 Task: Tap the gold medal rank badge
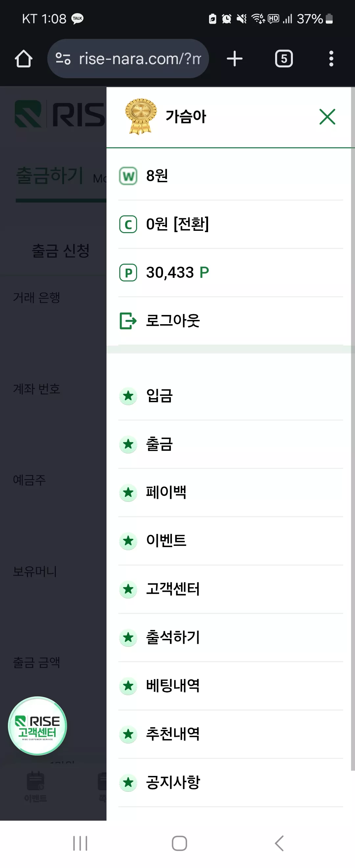[140, 116]
